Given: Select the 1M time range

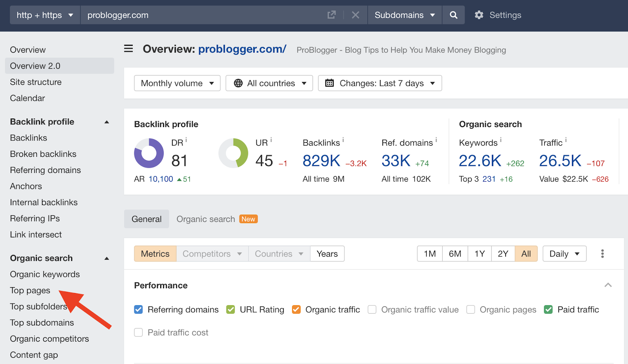Looking at the screenshot, I should pyautogui.click(x=430, y=254).
